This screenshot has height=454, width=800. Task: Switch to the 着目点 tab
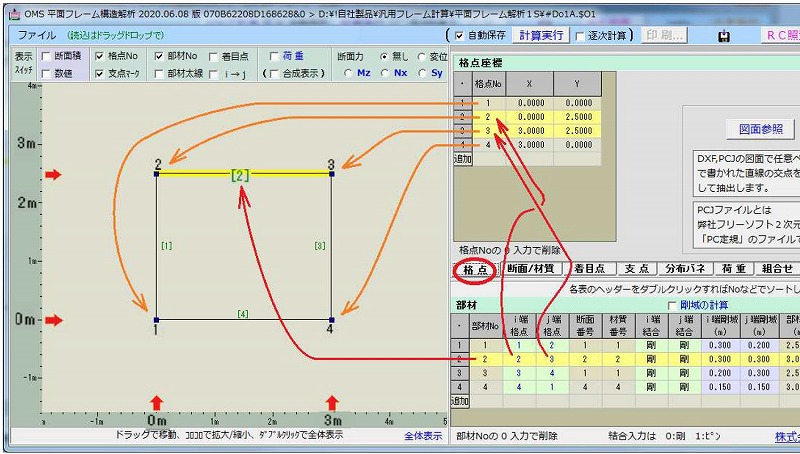(x=589, y=269)
